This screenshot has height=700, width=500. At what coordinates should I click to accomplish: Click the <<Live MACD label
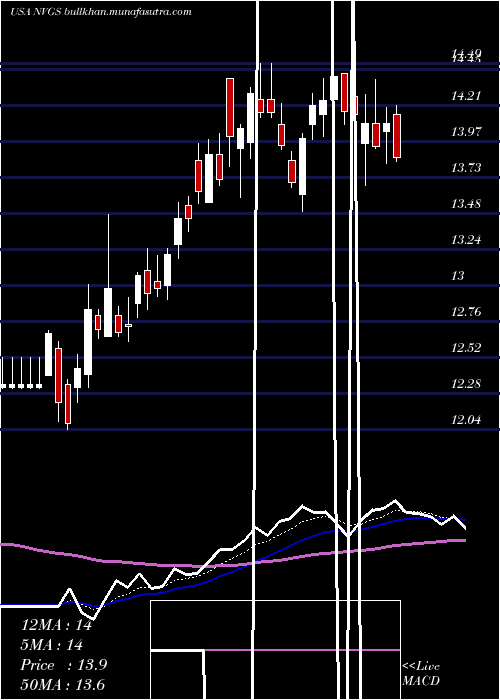tap(421, 673)
